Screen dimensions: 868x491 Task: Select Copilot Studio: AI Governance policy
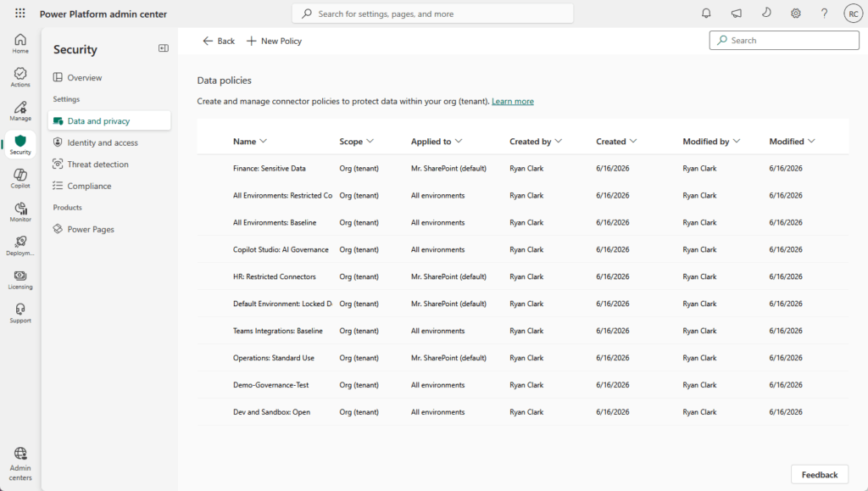click(281, 249)
